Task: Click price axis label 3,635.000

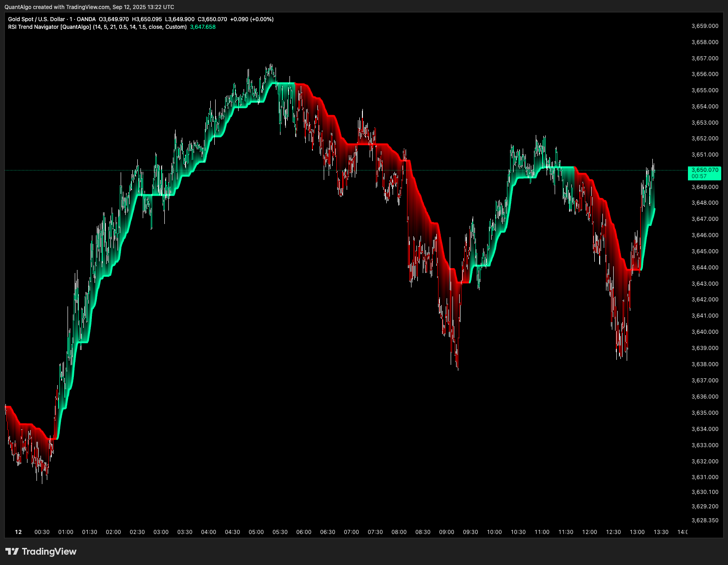Action: coord(705,413)
